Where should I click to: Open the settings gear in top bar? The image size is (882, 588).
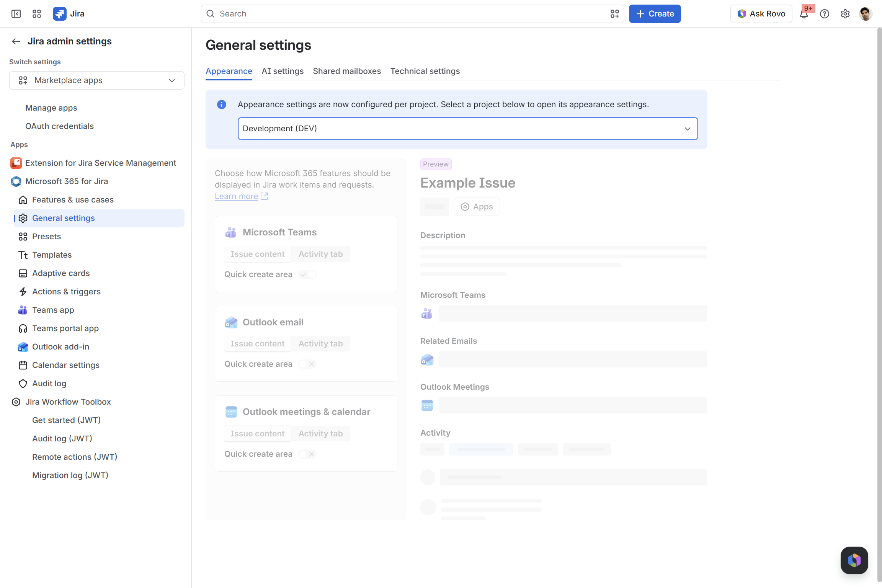click(845, 14)
